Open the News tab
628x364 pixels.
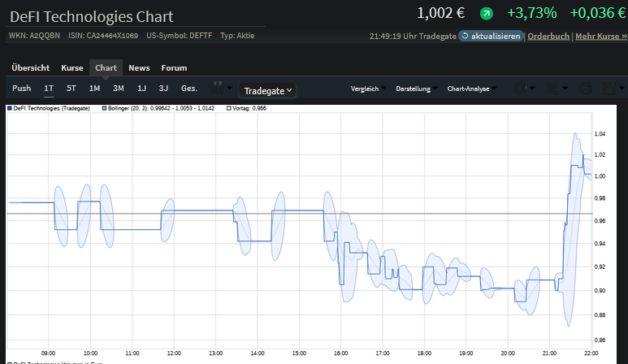click(139, 68)
